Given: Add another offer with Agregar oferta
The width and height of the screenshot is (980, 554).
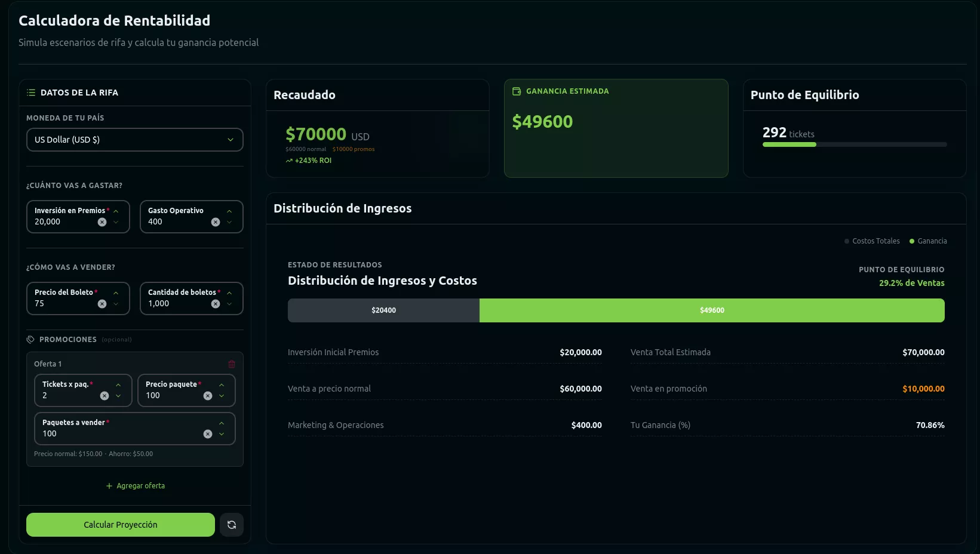Looking at the screenshot, I should [x=135, y=486].
